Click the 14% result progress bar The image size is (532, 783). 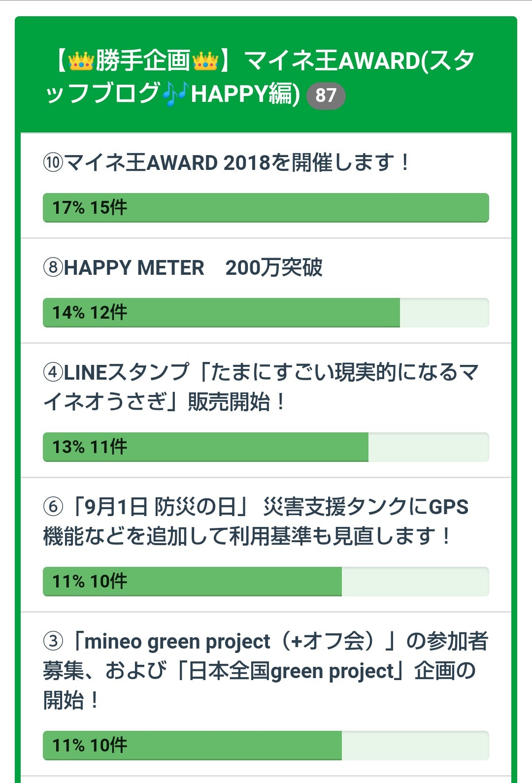pyautogui.click(x=266, y=313)
